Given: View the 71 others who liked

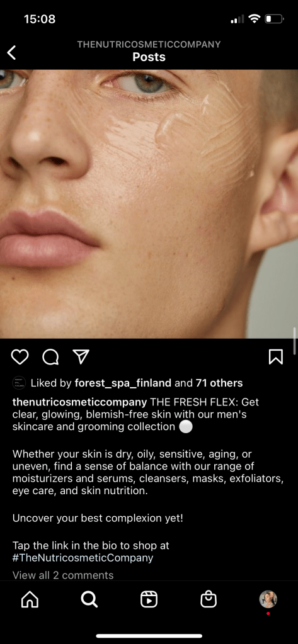Looking at the screenshot, I should (x=219, y=383).
